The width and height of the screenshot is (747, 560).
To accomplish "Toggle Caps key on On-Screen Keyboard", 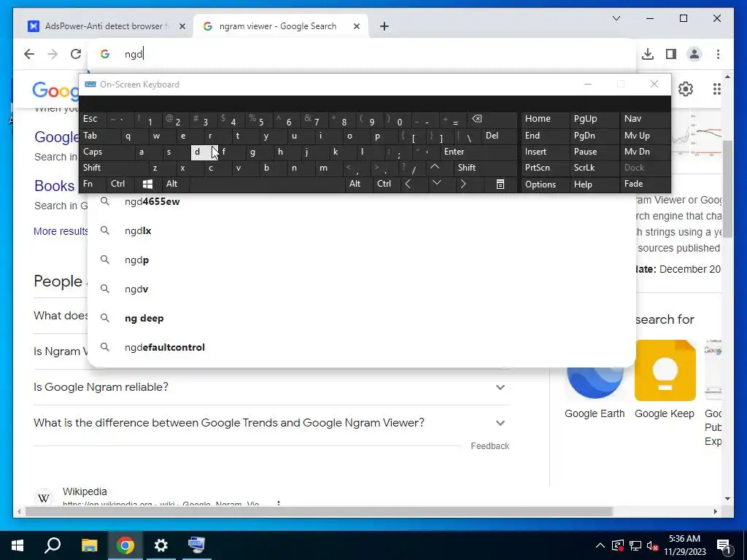I will tap(107, 152).
